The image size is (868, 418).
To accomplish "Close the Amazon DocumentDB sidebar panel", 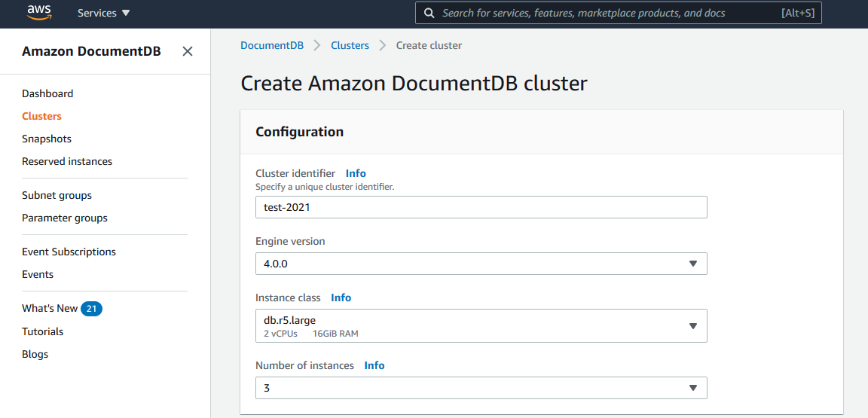I will 188,51.
